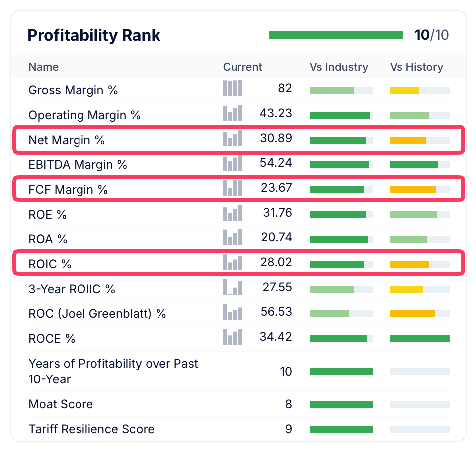Click the Profitability Rank green progress bar
This screenshot has width=476, height=451.
(336, 35)
